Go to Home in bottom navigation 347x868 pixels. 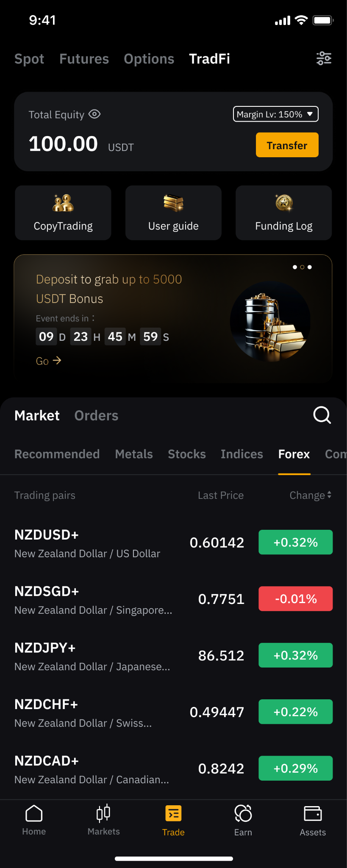pos(34,821)
